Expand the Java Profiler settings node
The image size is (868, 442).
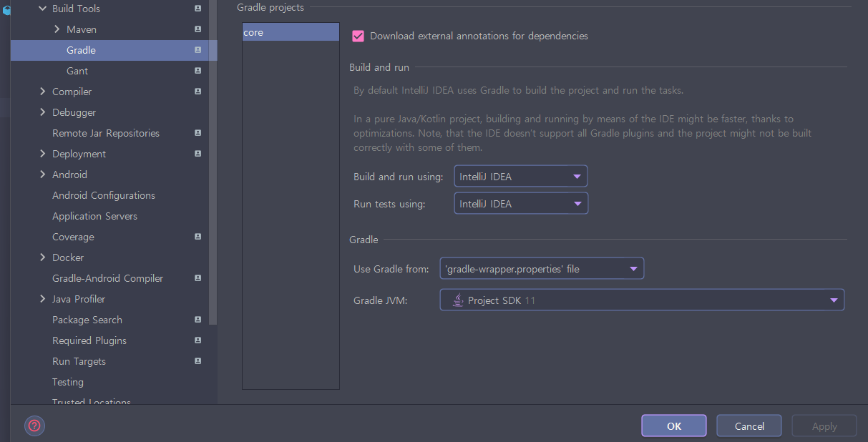click(x=43, y=299)
